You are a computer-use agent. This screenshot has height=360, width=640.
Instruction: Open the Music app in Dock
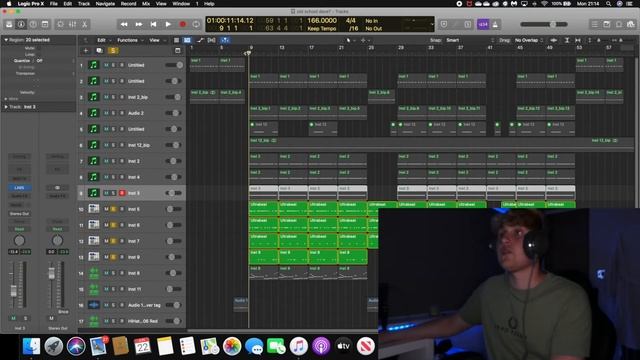(x=299, y=346)
